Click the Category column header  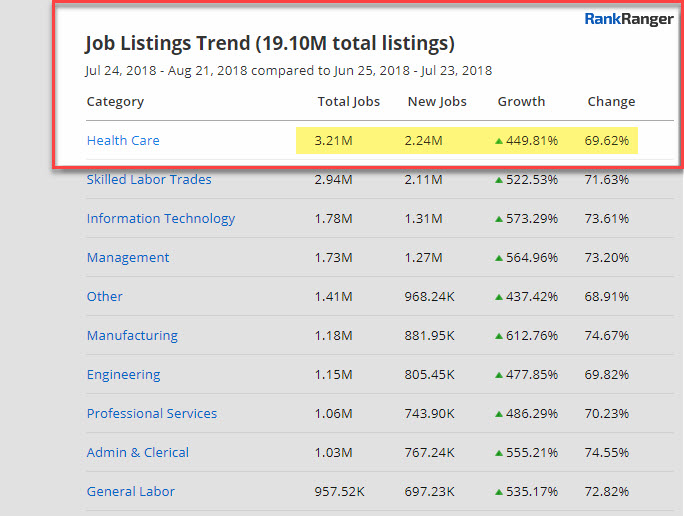pyautogui.click(x=115, y=102)
